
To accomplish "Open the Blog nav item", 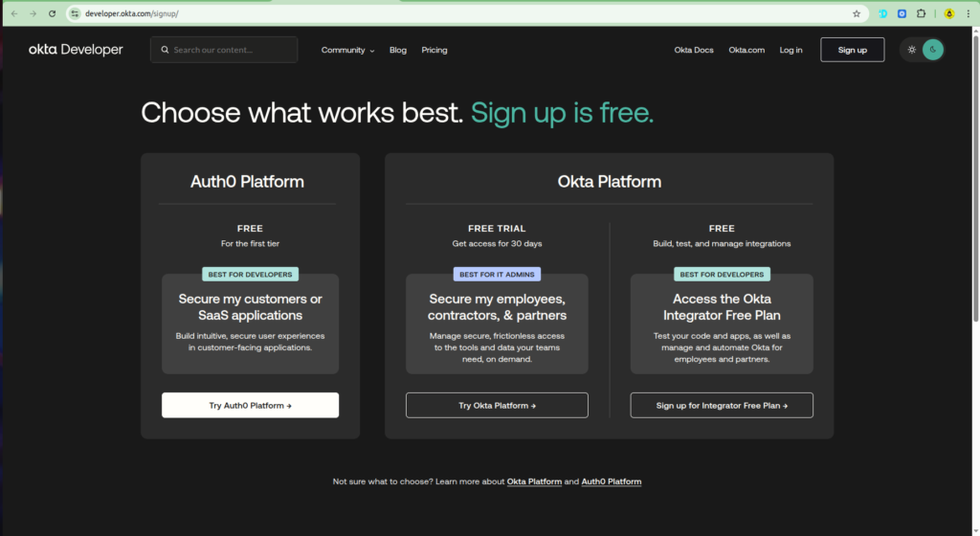I will pos(398,50).
